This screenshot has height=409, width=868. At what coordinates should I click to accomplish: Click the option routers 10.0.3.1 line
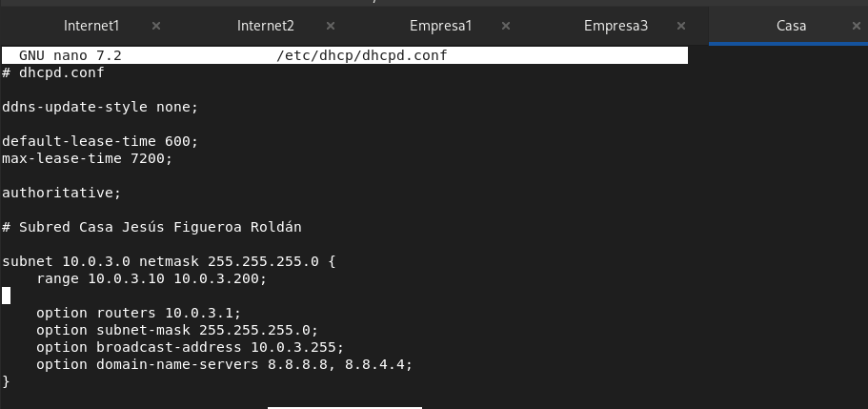pos(139,313)
